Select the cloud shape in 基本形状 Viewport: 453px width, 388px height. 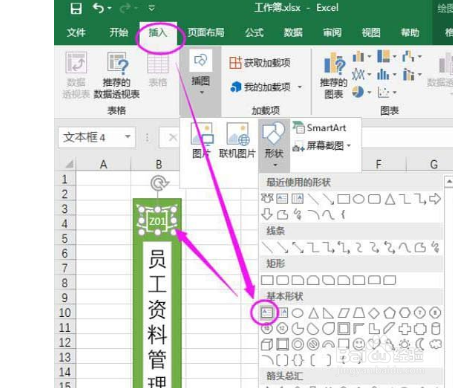(435, 344)
